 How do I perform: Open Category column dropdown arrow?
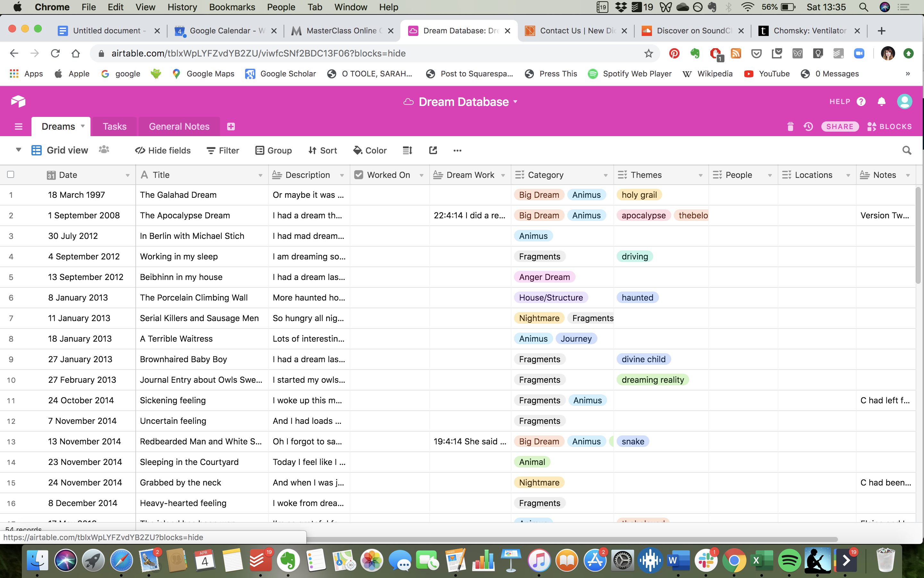tap(605, 175)
